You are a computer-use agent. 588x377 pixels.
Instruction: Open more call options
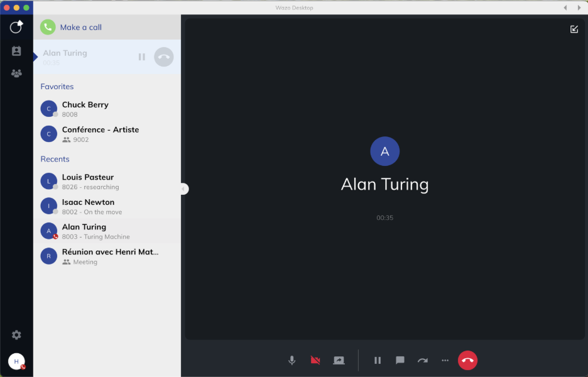[445, 360]
